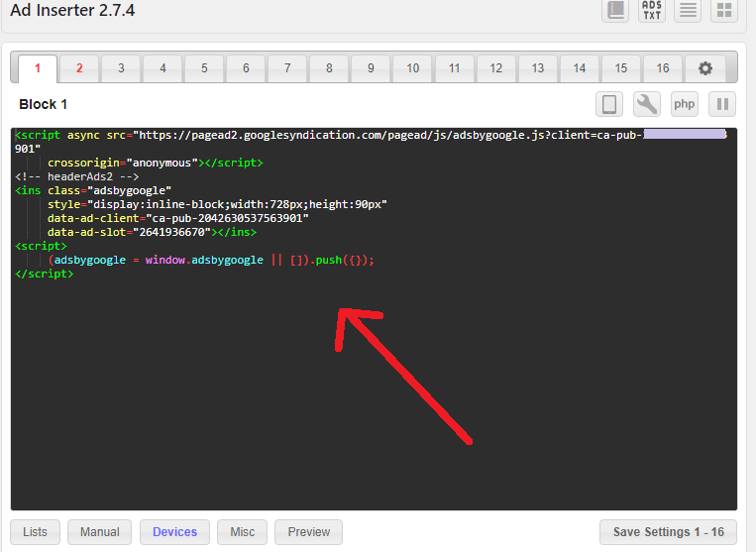Pause Block 1 insertion

pos(722,104)
